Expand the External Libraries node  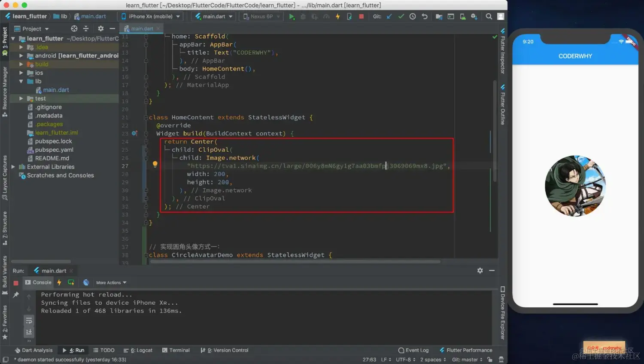(13, 167)
